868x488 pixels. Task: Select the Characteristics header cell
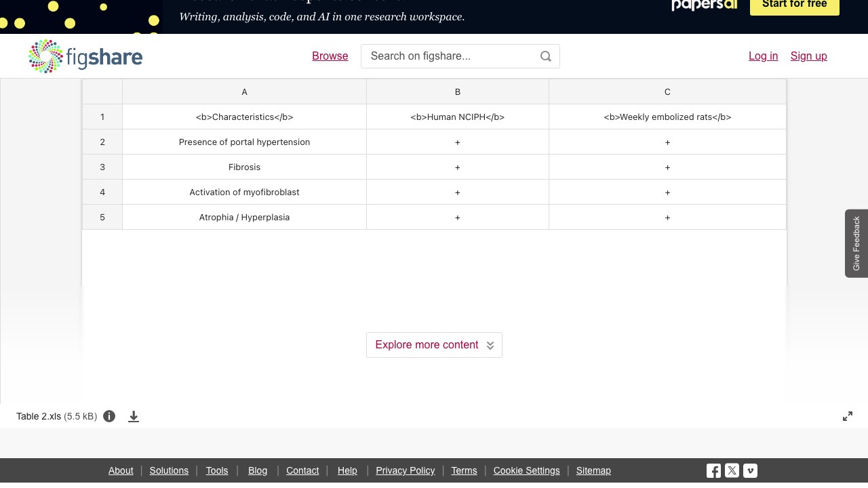245,117
